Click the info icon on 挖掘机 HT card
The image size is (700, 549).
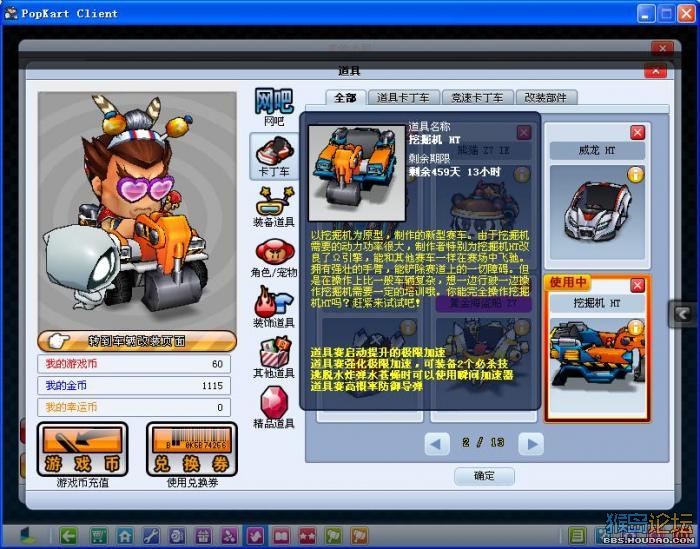point(636,327)
